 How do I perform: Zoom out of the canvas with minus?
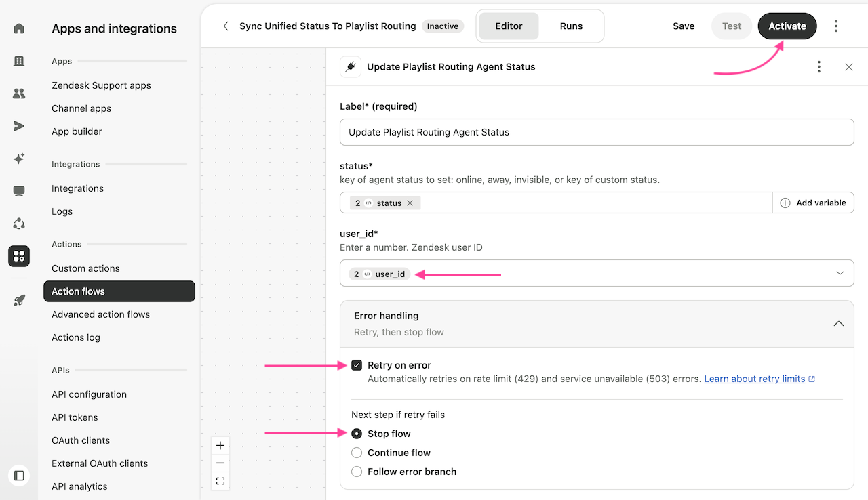[x=220, y=463]
